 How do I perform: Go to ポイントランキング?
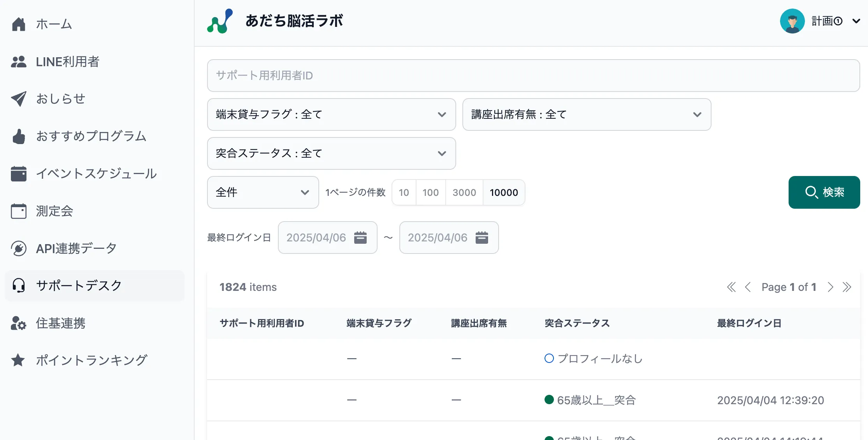click(x=92, y=360)
